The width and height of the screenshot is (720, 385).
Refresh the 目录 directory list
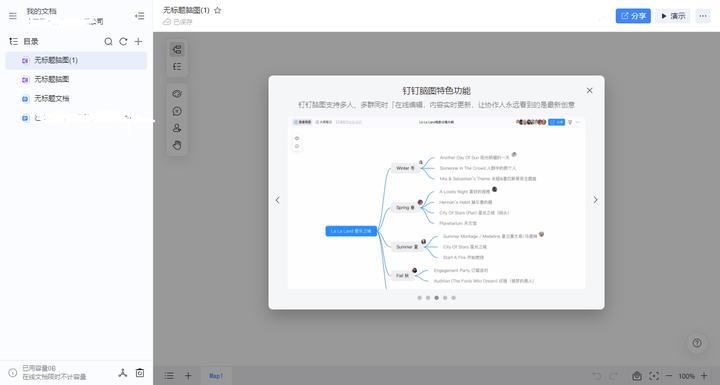[124, 41]
